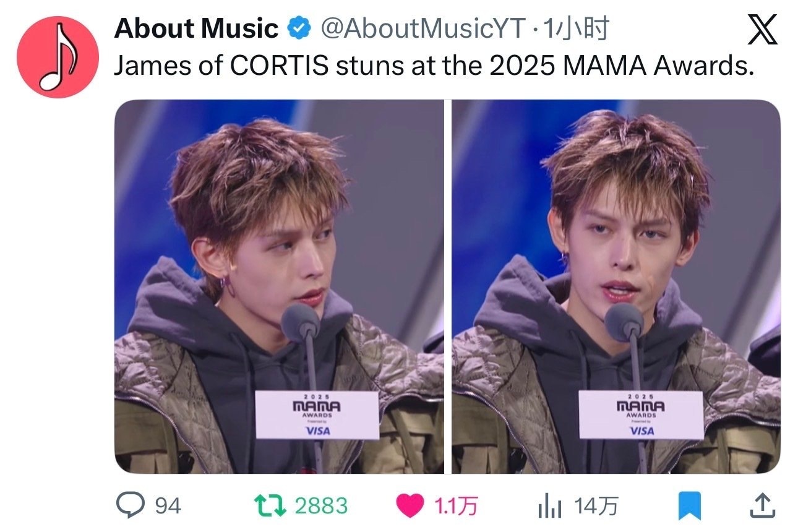This screenshot has width=798, height=532.
Task: Open the right photo of James speaking
Action: 616,286
